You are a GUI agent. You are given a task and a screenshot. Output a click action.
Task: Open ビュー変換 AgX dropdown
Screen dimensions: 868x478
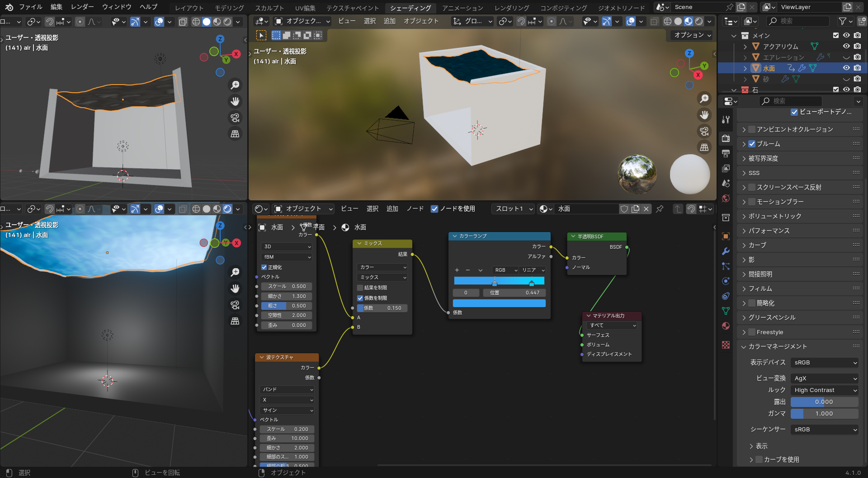[x=825, y=378]
